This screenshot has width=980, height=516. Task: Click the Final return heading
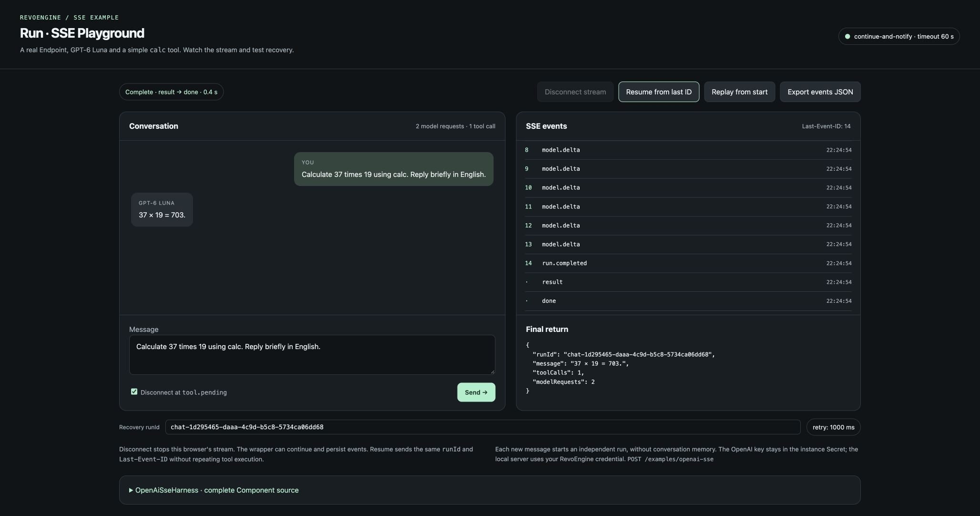[547, 330]
